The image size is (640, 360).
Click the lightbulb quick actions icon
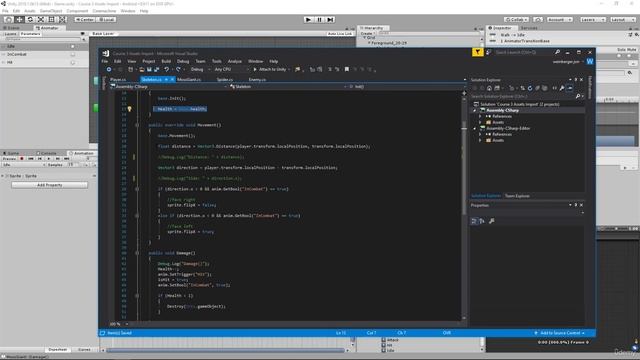(x=129, y=109)
